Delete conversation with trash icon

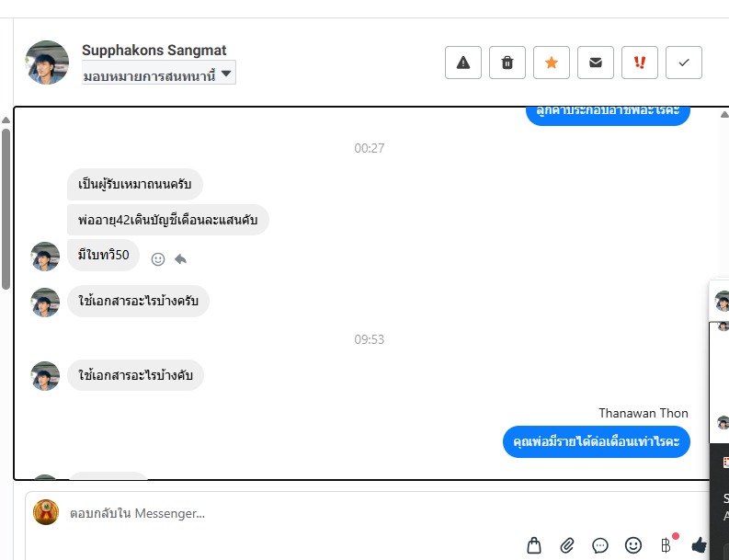507,63
